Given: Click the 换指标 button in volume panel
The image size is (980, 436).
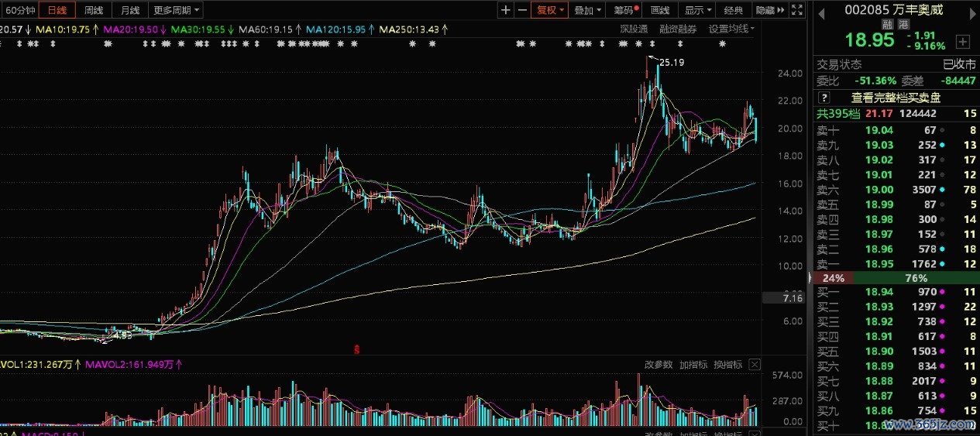Looking at the screenshot, I should tap(727, 365).
